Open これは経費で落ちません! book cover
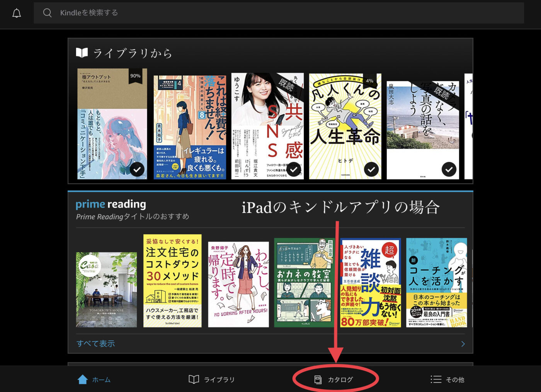Viewport: 541px width, 392px height. point(190,127)
